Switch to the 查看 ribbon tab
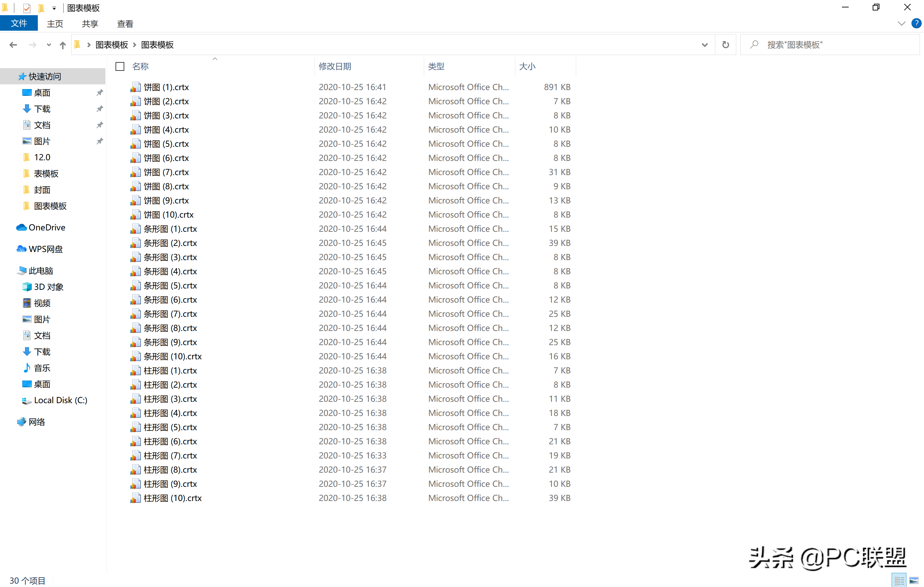The height and width of the screenshot is (587, 924). 125,23
